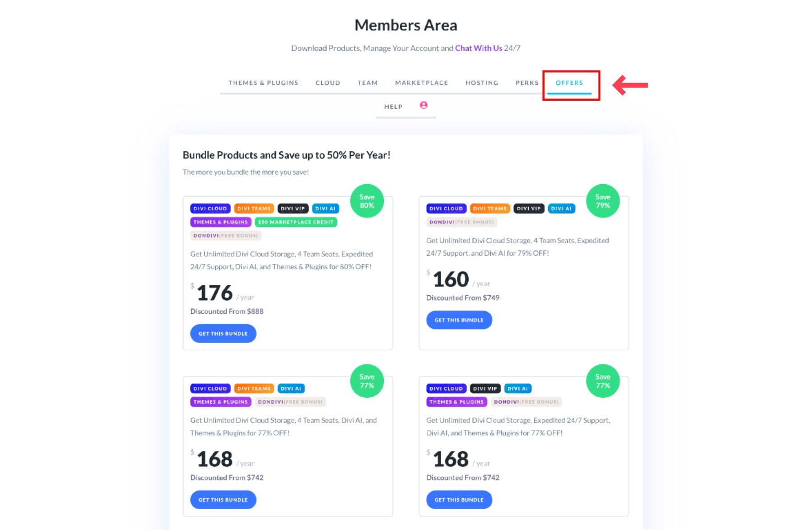Get the bundle with Divi Teams for $168
Image resolution: width=812 pixels, height=530 pixels.
tap(223, 500)
